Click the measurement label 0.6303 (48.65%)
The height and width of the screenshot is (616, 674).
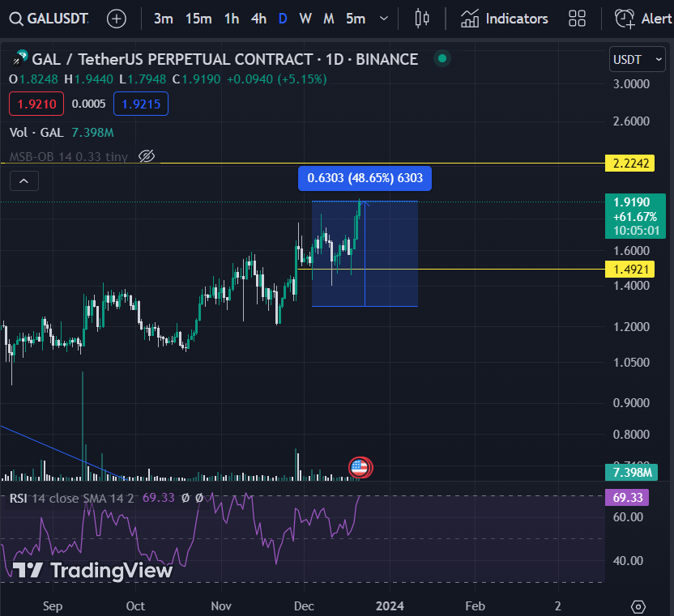[365, 178]
